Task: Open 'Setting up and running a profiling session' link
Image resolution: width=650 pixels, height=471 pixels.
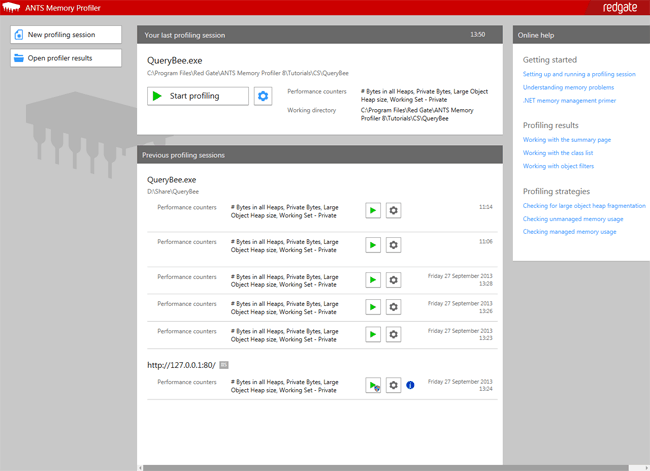Action: pyautogui.click(x=578, y=74)
